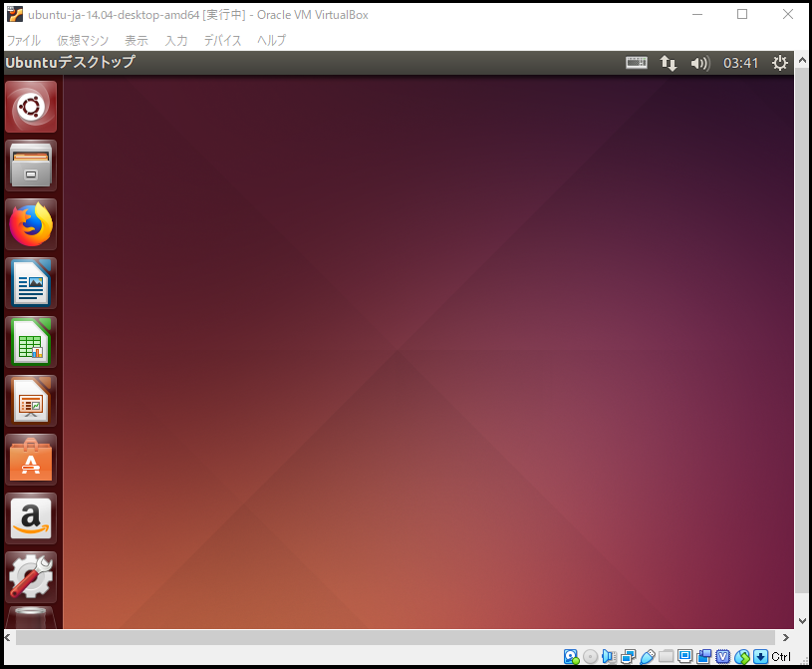The width and height of the screenshot is (812, 669).
Task: Click the VirtualBox window title bar icon
Action: 15,14
